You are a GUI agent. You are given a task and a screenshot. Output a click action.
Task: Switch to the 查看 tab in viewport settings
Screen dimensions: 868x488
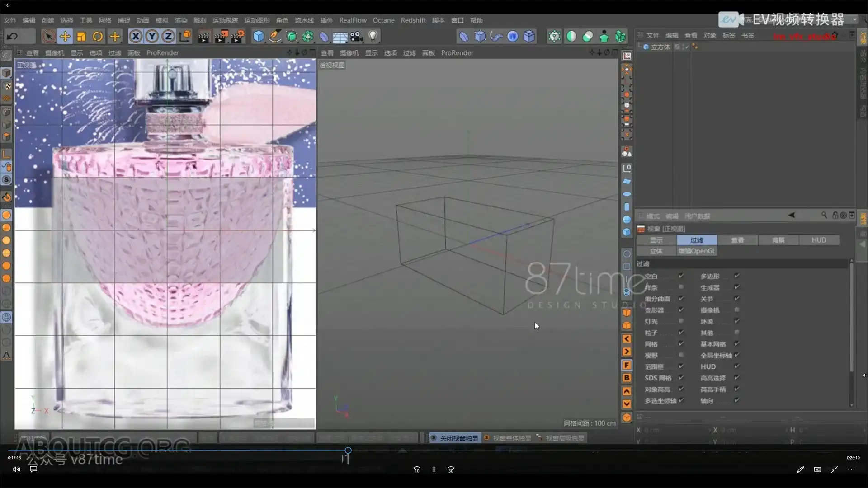pyautogui.click(x=738, y=240)
